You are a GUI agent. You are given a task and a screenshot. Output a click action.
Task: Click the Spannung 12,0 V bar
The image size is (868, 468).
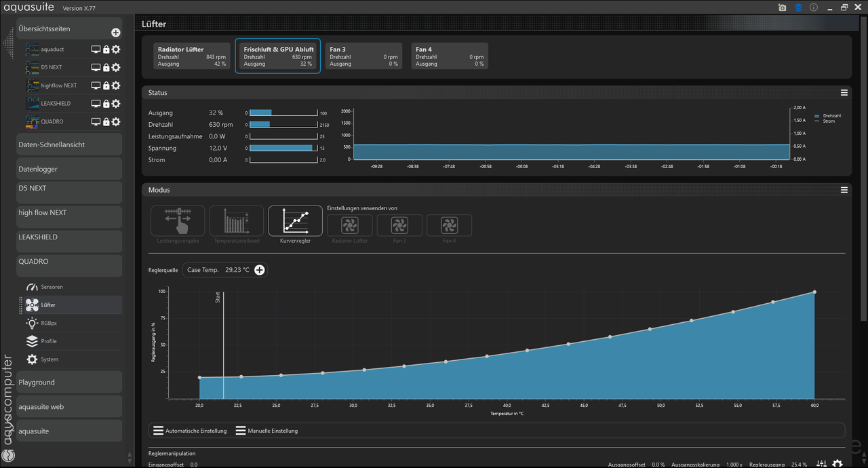click(283, 147)
